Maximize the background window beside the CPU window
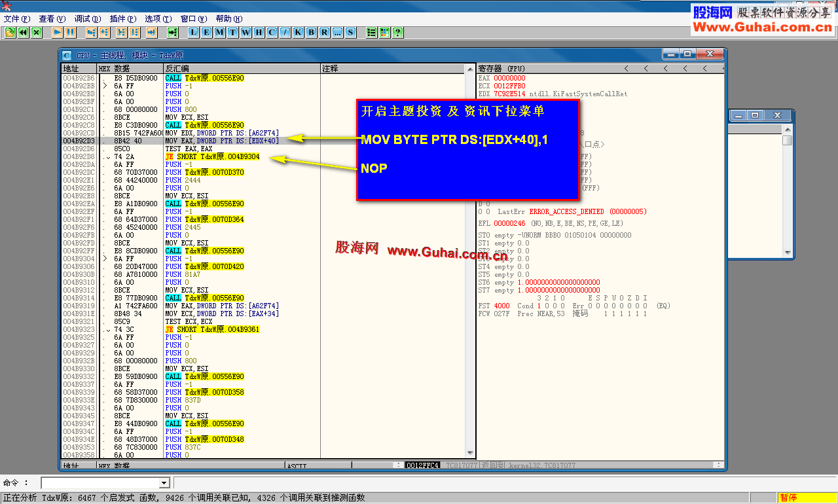 [755, 115]
